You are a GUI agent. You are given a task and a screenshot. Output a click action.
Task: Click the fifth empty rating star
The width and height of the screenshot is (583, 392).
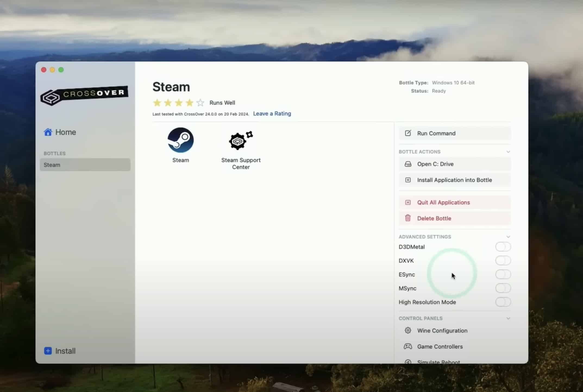200,103
